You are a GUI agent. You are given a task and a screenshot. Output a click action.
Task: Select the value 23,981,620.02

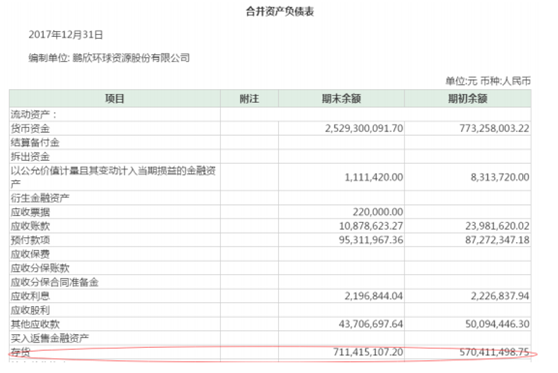pos(497,226)
